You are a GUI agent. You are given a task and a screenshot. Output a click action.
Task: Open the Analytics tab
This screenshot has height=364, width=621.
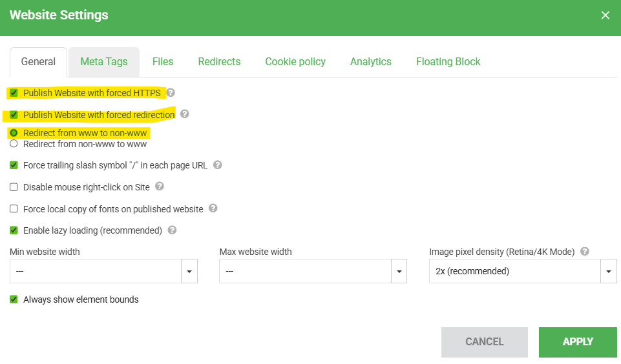click(x=371, y=62)
